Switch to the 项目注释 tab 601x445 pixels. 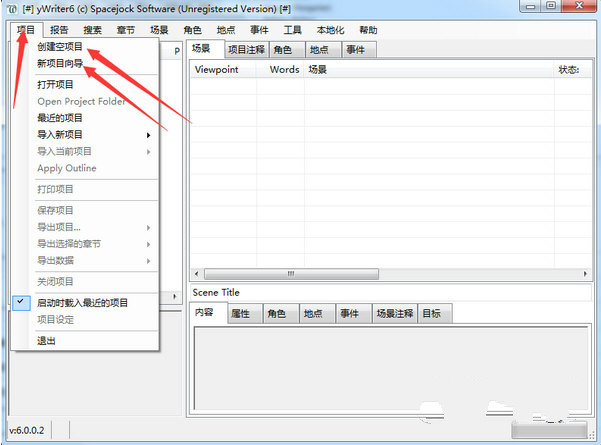tap(246, 50)
